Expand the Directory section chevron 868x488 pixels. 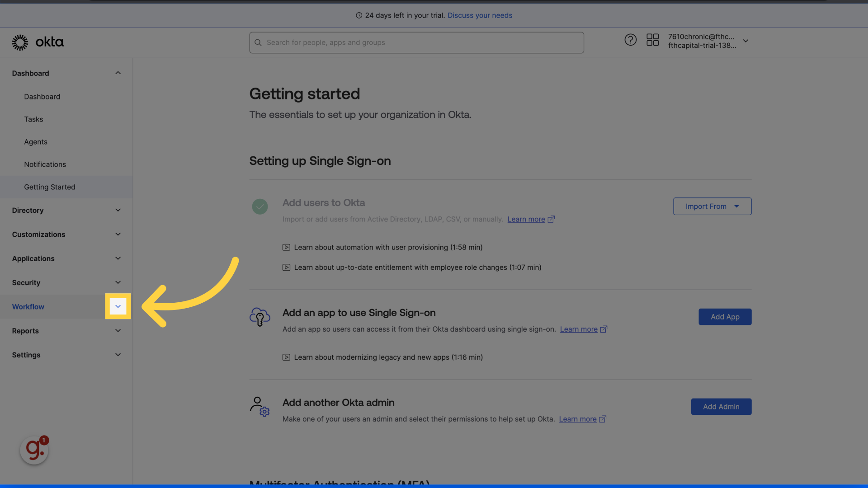(118, 210)
